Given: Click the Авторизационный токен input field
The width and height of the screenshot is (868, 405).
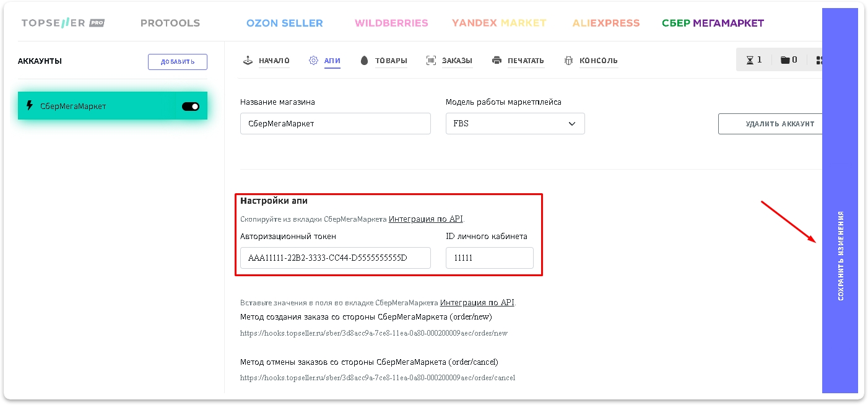Looking at the screenshot, I should [x=335, y=258].
